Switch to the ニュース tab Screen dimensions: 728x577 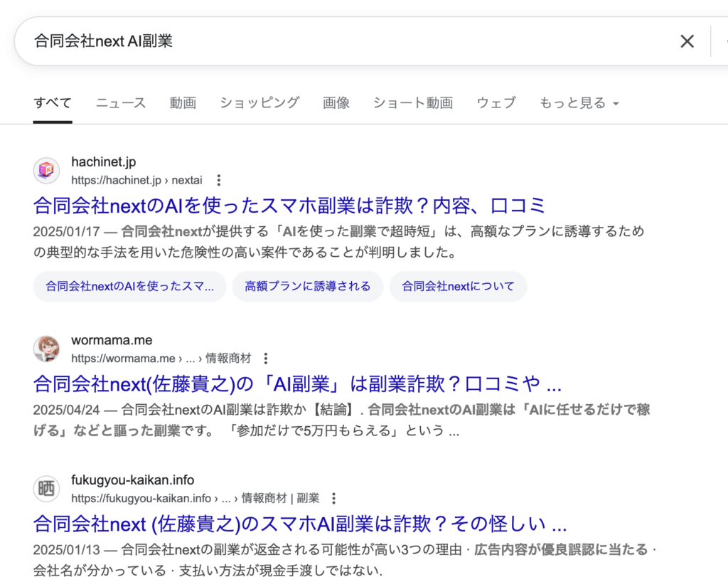coord(121,102)
